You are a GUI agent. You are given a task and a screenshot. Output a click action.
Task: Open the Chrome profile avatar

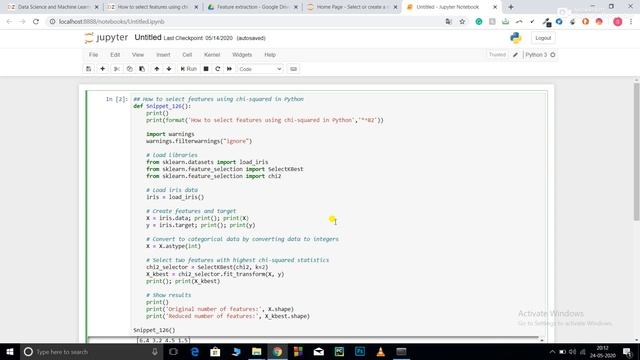tap(618, 22)
